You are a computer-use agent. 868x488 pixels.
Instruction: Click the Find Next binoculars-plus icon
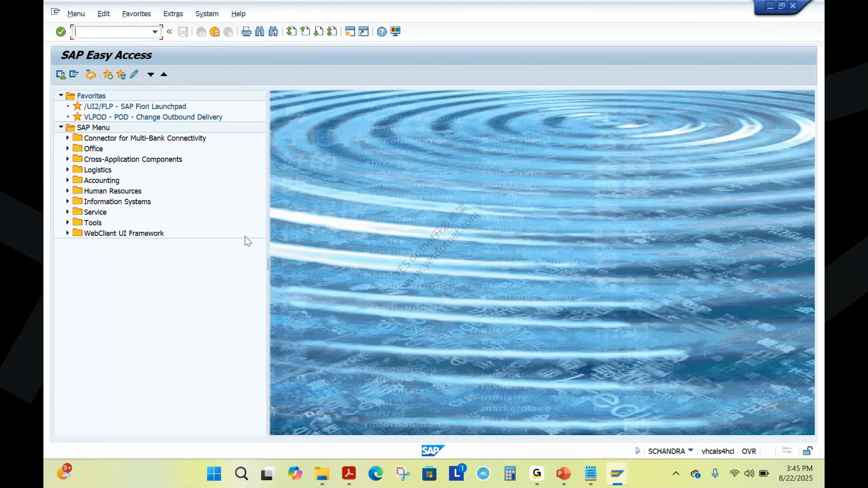pyautogui.click(x=273, y=32)
